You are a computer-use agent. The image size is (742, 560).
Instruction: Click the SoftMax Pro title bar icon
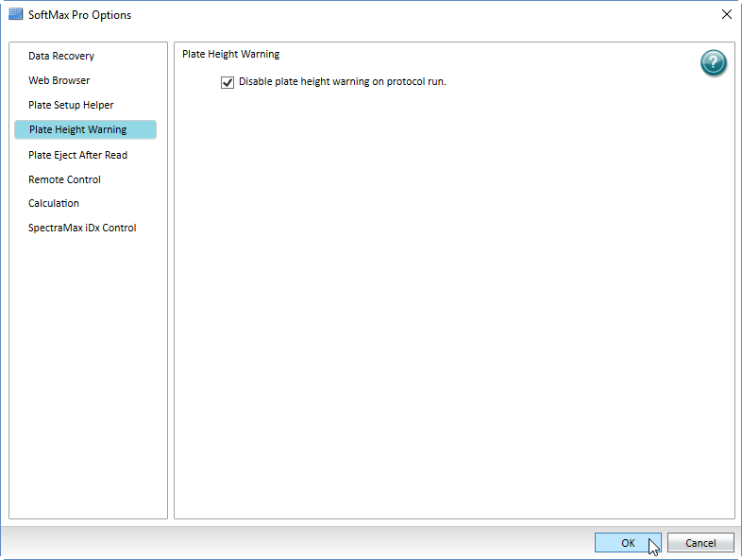coord(15,14)
